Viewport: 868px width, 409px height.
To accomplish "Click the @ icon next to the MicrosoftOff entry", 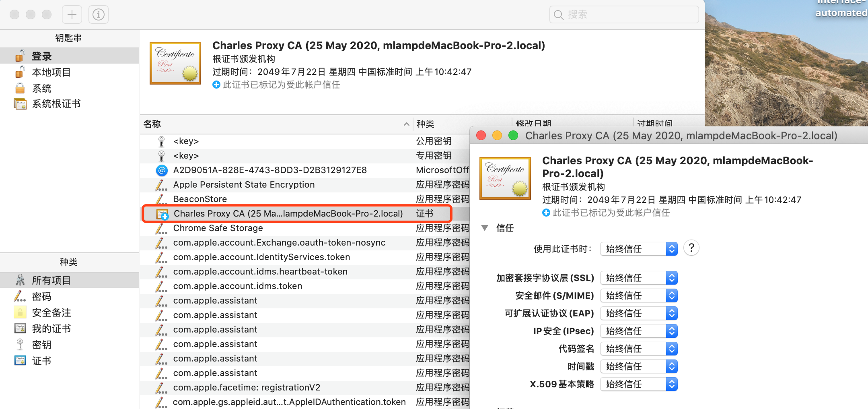I will 161,170.
